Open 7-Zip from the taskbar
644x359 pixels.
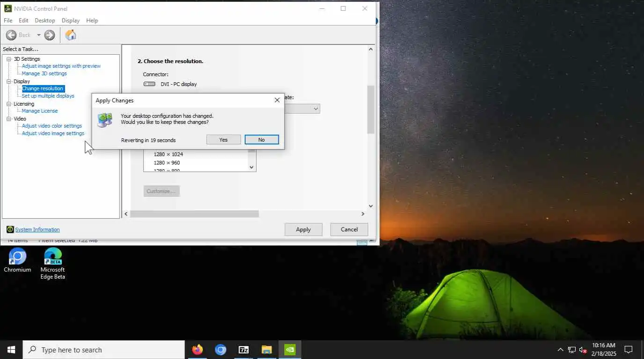point(243,350)
